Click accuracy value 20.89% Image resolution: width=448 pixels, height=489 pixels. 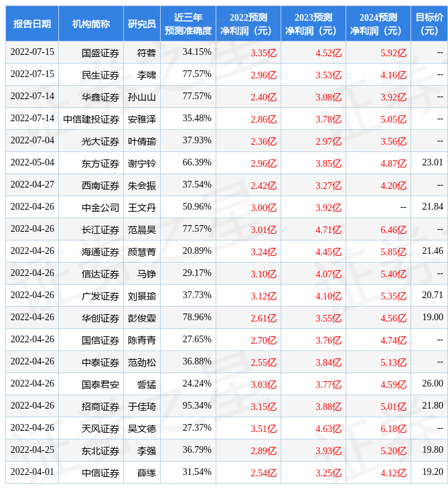click(197, 251)
